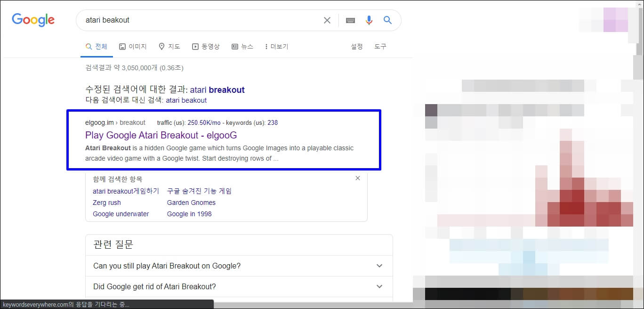Switch to the 지도 tab
The width and height of the screenshot is (644, 309).
pyautogui.click(x=169, y=47)
